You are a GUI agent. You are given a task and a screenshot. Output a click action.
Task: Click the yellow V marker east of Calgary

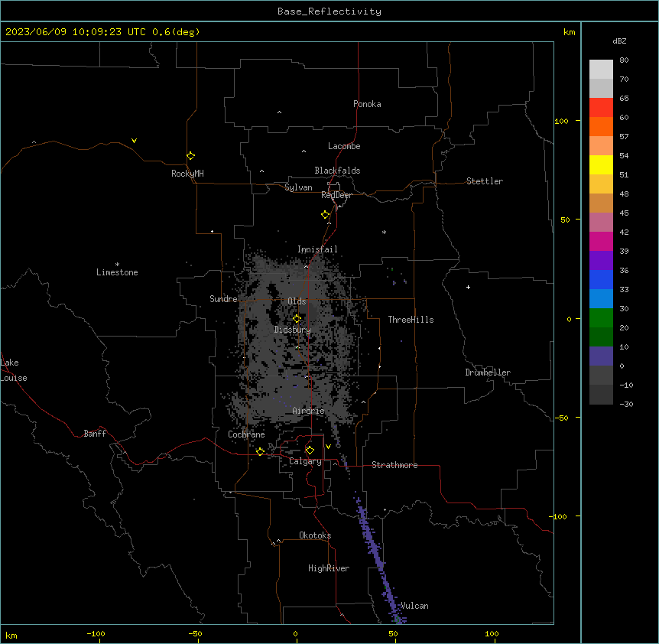tap(328, 447)
